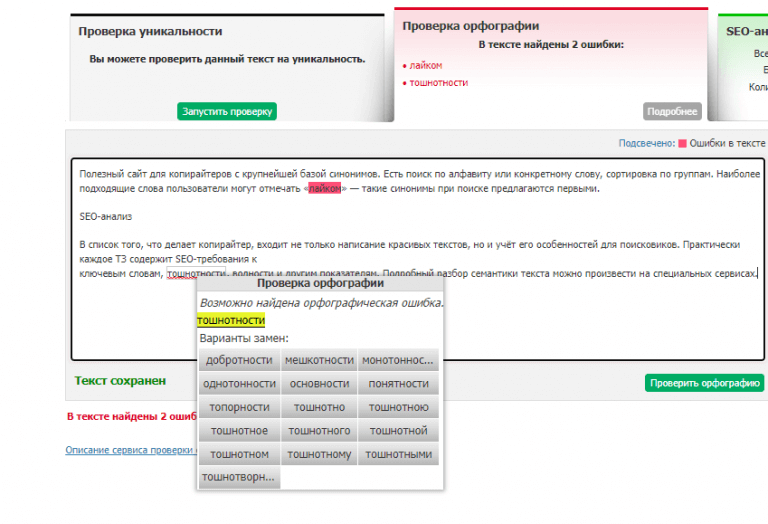Image resolution: width=768 pixels, height=524 pixels.
Task: Choose replacement тошнотно
Action: (319, 407)
